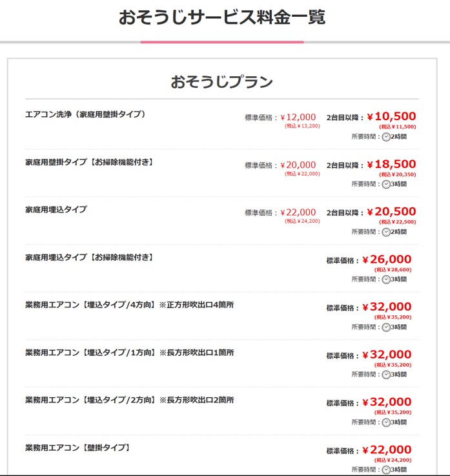Click clock icon under 家庭用埋込タイプ ¥20,500 price
Image resolution: width=450 pixels, height=476 pixels.
coord(386,232)
